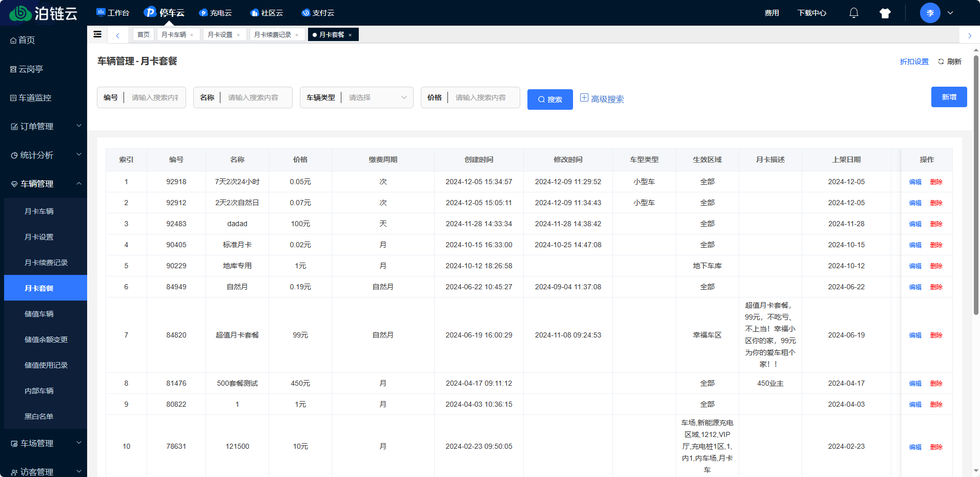Close the 月卡设置 tab
This screenshot has height=477, width=980.
point(238,35)
